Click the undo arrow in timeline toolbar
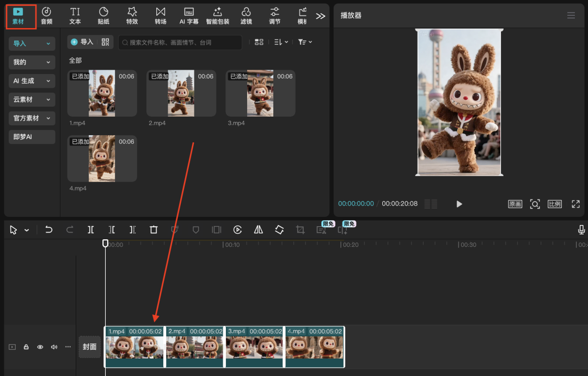 point(49,230)
